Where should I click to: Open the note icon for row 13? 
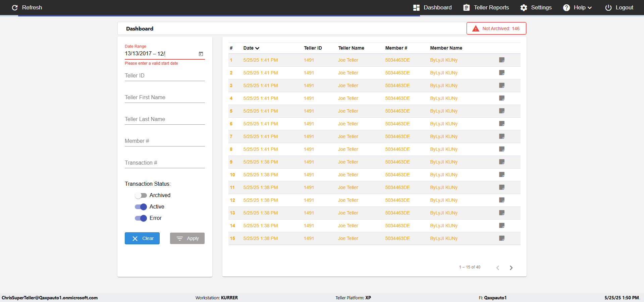point(502,213)
